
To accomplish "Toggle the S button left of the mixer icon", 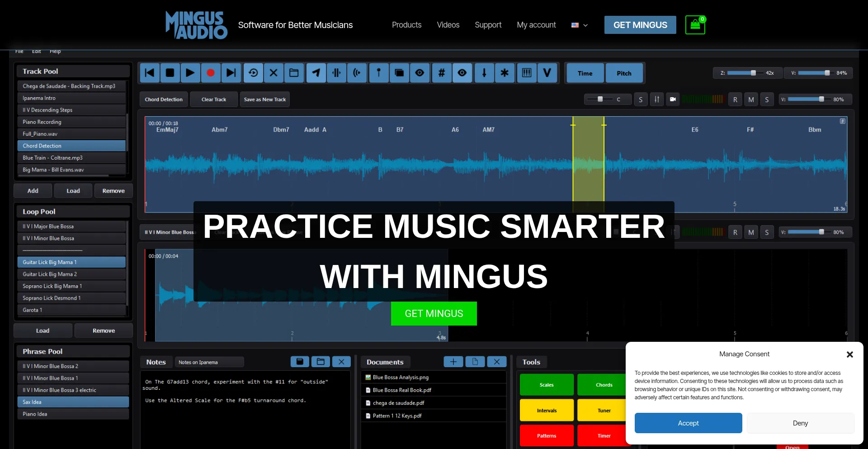I will click(x=641, y=99).
